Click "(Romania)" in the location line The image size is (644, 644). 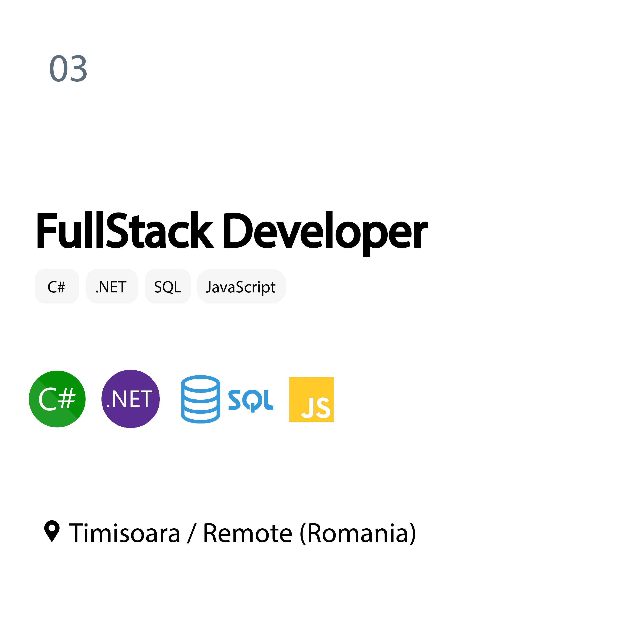point(358,533)
